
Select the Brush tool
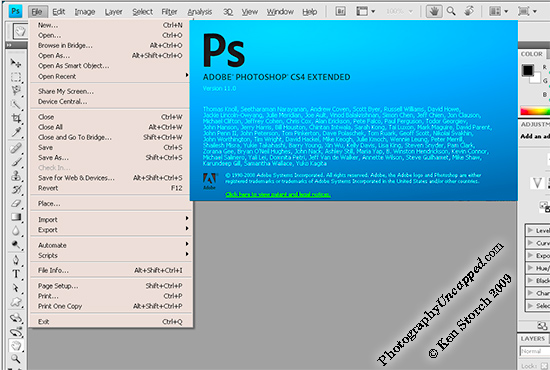coord(15,162)
